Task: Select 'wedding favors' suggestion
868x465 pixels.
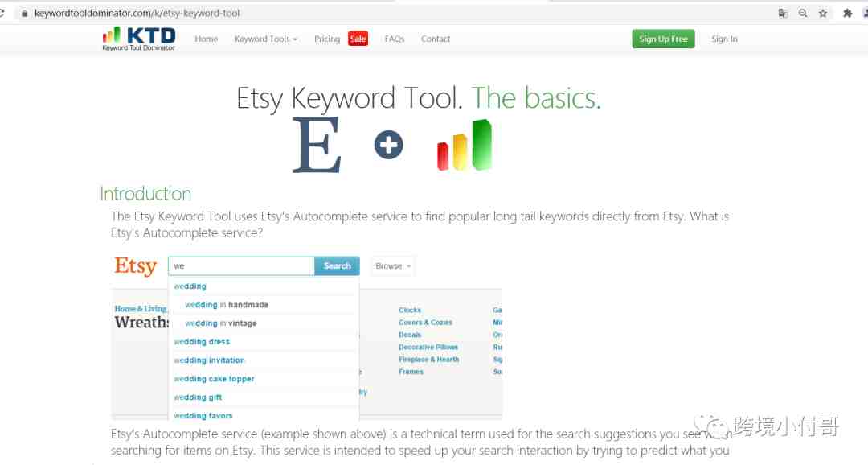Action: point(203,416)
